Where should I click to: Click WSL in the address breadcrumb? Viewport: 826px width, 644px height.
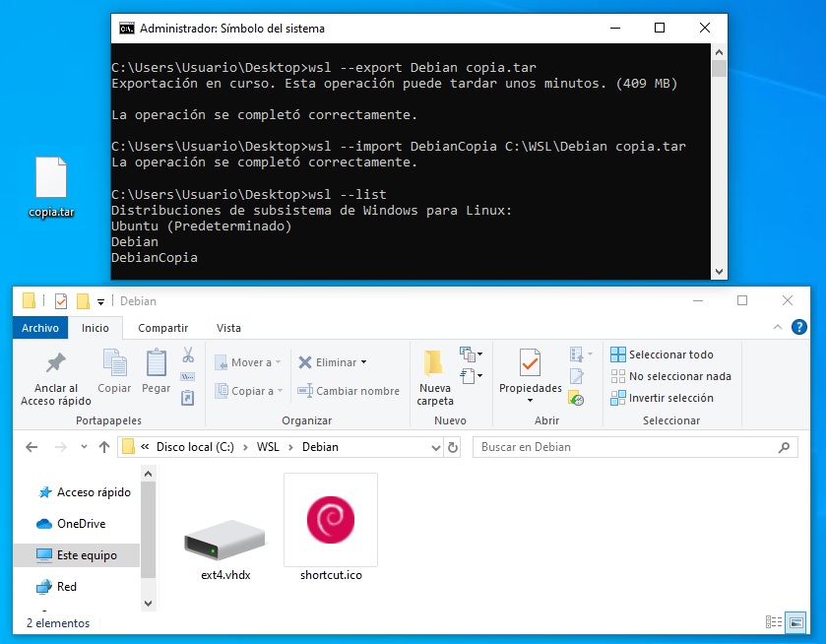[268, 447]
